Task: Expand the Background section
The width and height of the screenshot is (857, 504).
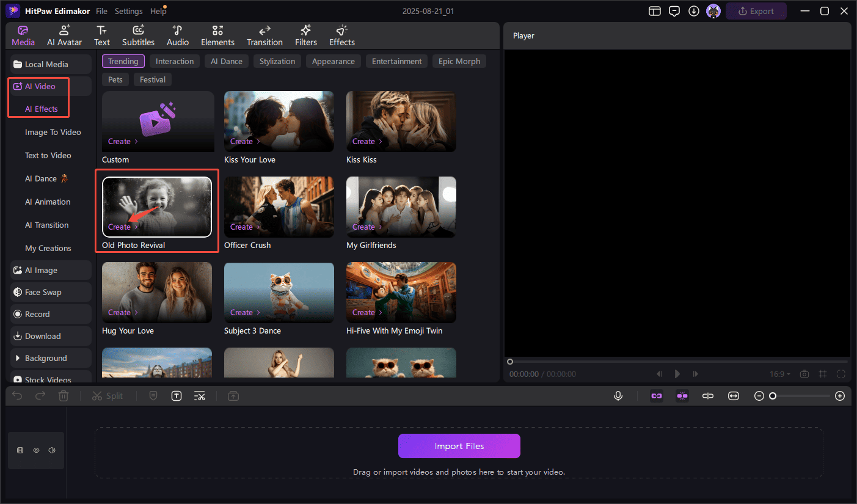Action: click(51, 358)
